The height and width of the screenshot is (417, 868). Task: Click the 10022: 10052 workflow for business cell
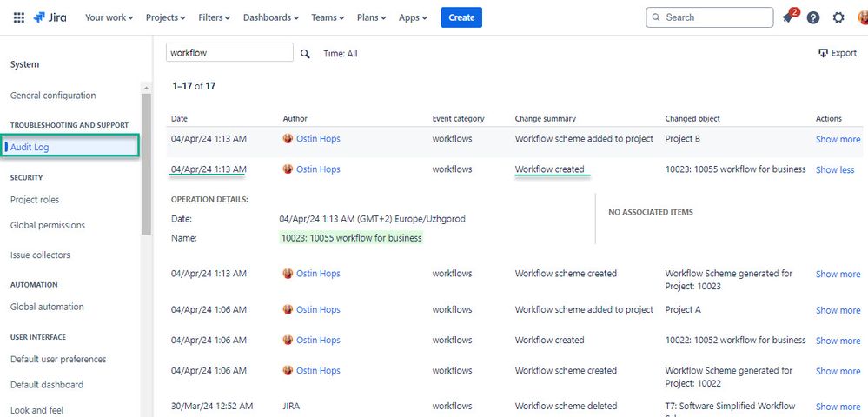735,340
